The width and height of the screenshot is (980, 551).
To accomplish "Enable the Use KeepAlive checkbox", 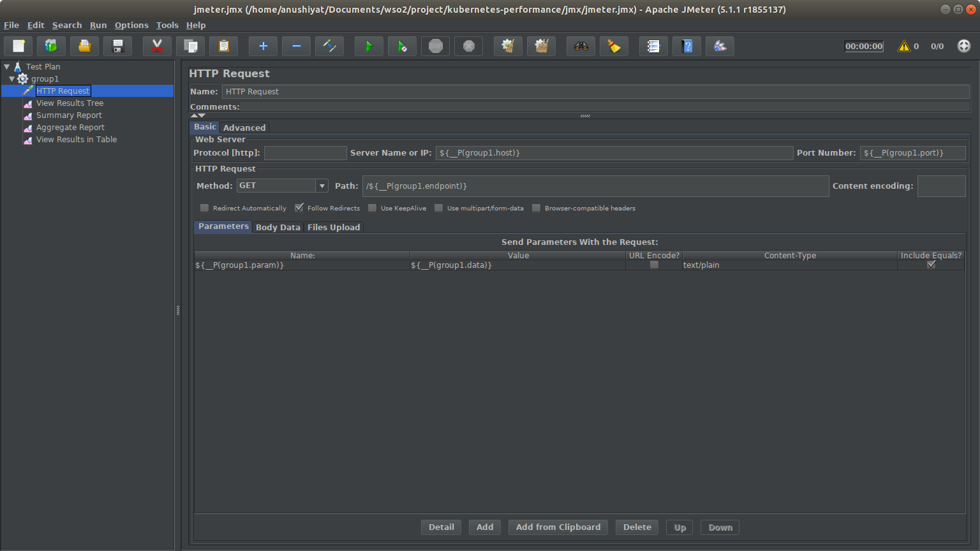I will point(373,208).
